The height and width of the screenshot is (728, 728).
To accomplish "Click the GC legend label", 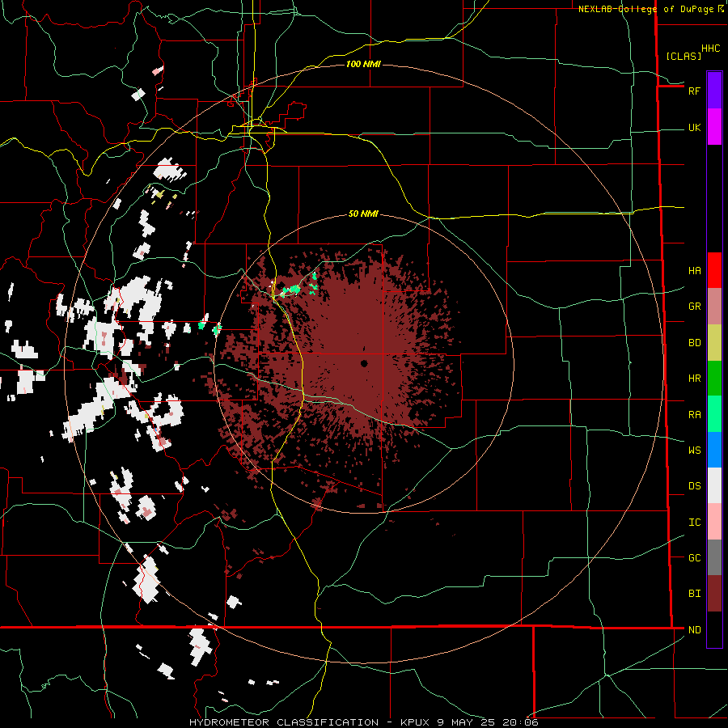I will pyautogui.click(x=694, y=557).
